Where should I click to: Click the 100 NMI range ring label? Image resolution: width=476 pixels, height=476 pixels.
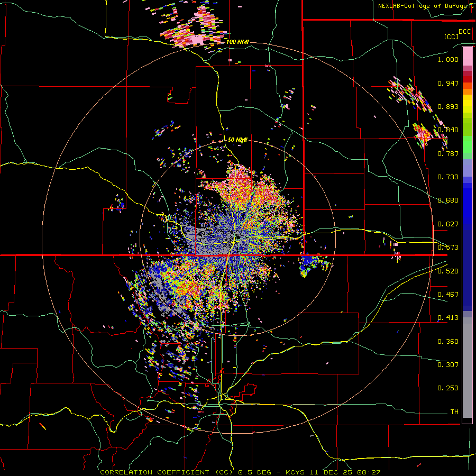(237, 42)
